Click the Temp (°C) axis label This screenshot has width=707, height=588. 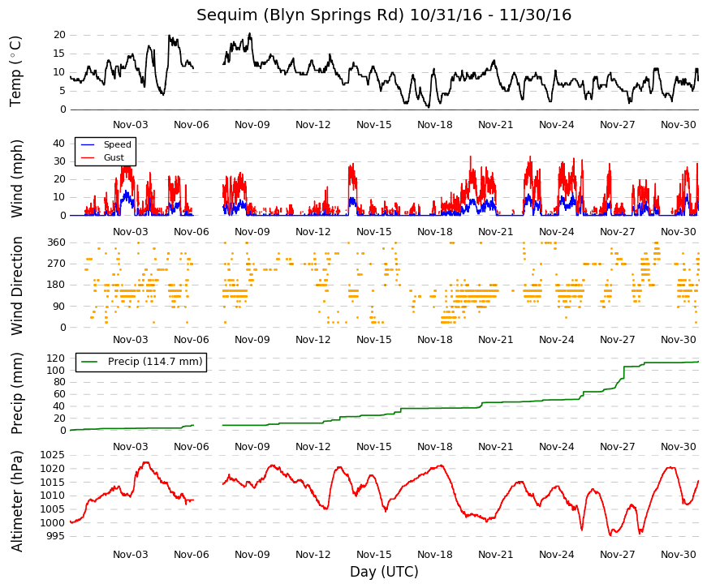point(16,71)
